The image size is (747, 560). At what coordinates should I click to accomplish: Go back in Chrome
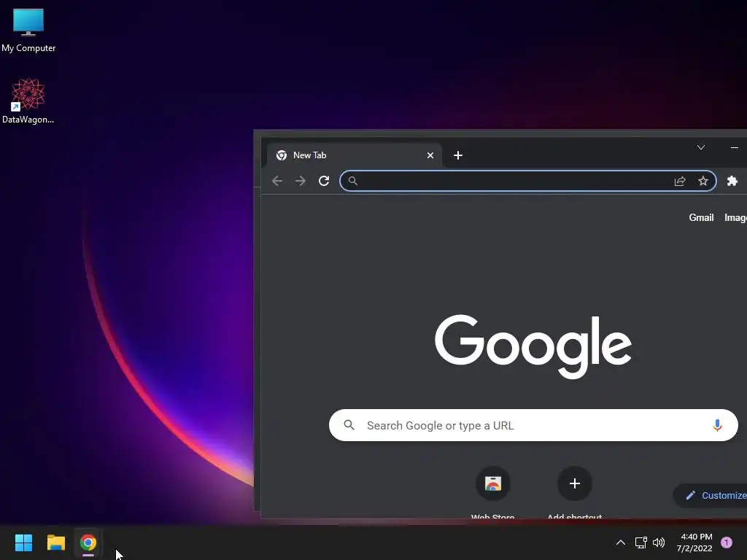click(277, 181)
